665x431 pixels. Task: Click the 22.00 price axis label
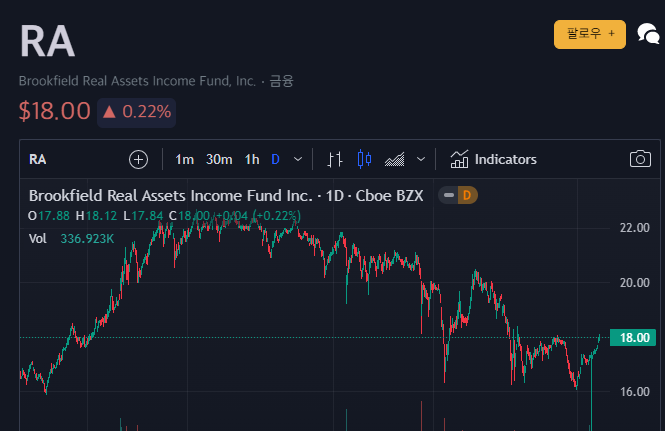tap(634, 228)
